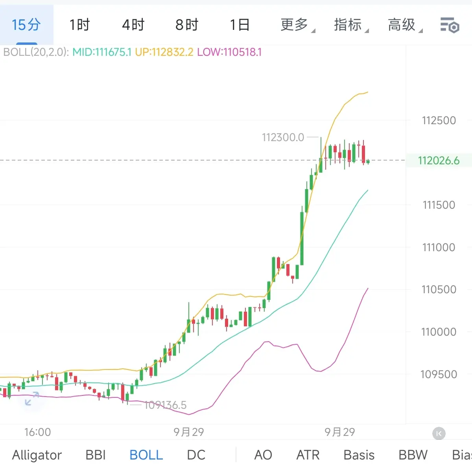Toggle the BOLL indicator
Viewport: 472px width, 476px height.
(146, 455)
